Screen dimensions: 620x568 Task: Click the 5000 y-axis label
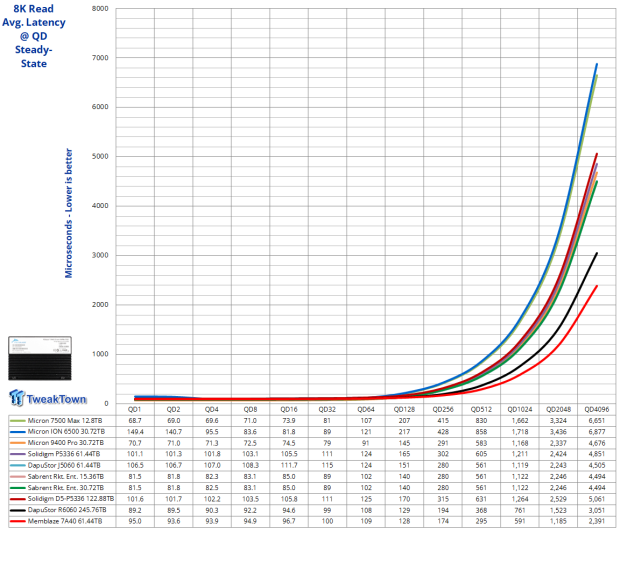tap(100, 156)
